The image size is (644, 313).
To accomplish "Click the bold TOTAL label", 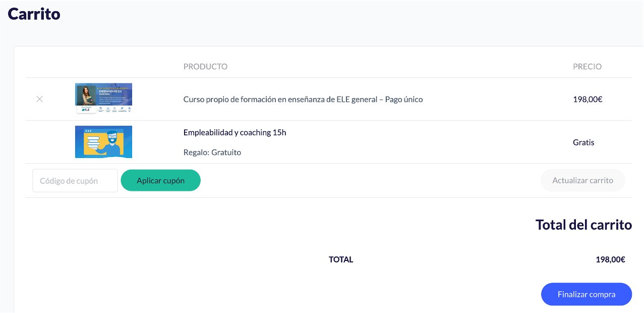I will point(341,259).
